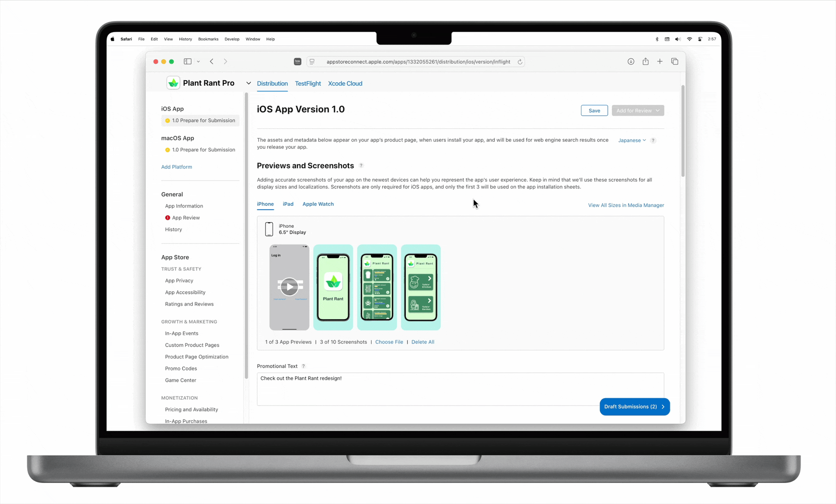Show the Safari tab overview
The height and width of the screenshot is (504, 836).
[674, 62]
